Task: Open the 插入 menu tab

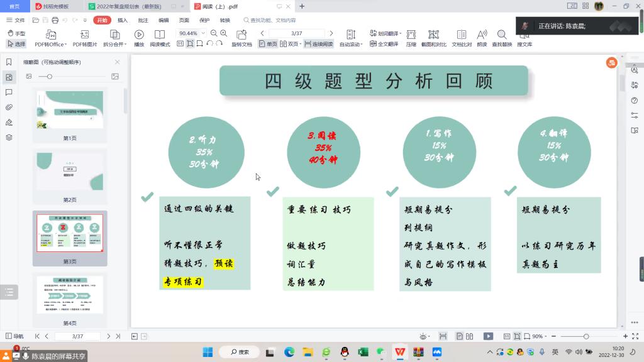Action: pos(123,20)
